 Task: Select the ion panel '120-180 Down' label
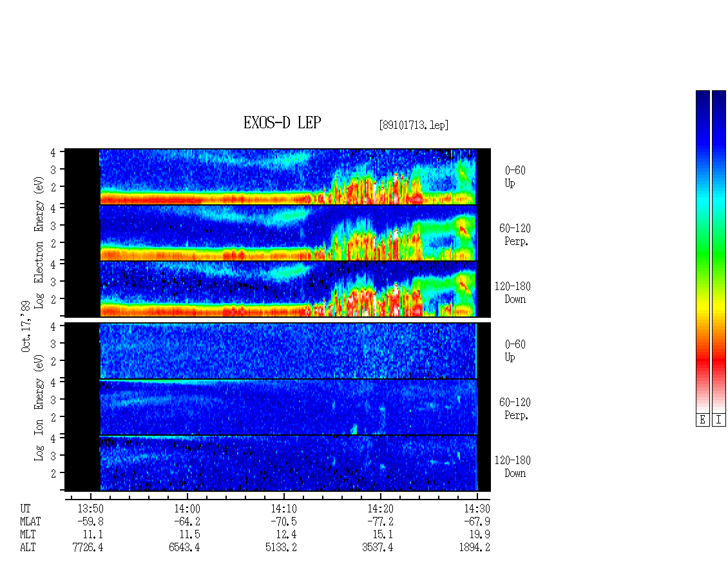[x=513, y=467]
